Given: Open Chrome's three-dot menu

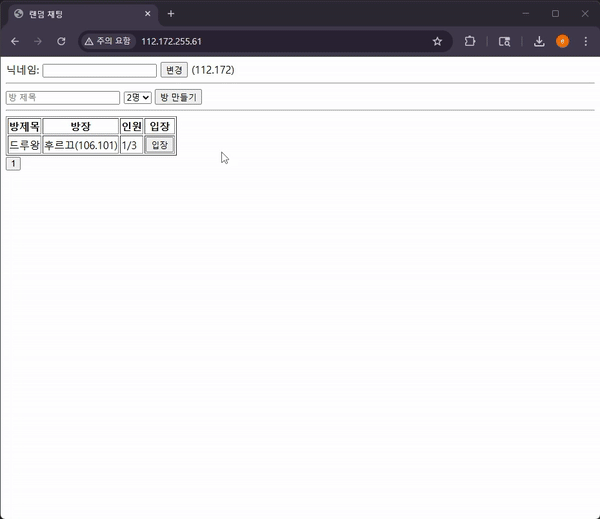Looking at the screenshot, I should [586, 41].
